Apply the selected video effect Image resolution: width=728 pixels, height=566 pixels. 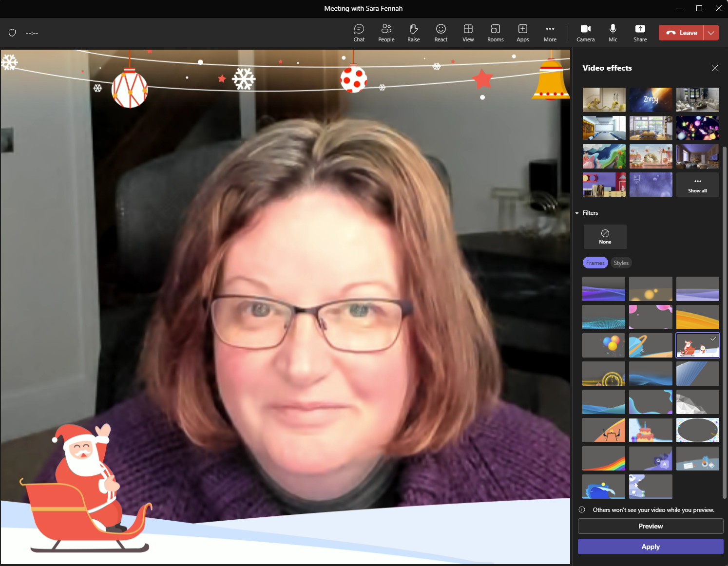click(x=651, y=547)
